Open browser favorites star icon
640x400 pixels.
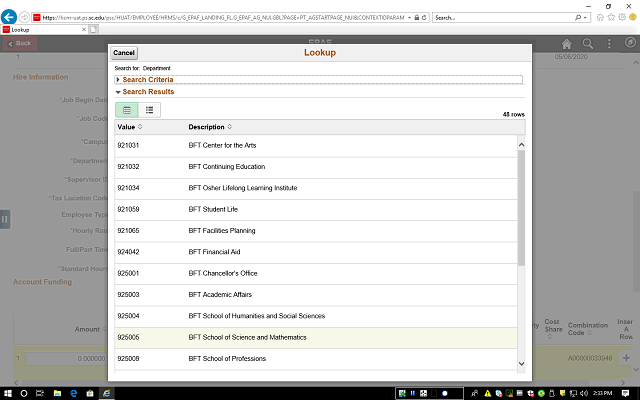(x=611, y=17)
